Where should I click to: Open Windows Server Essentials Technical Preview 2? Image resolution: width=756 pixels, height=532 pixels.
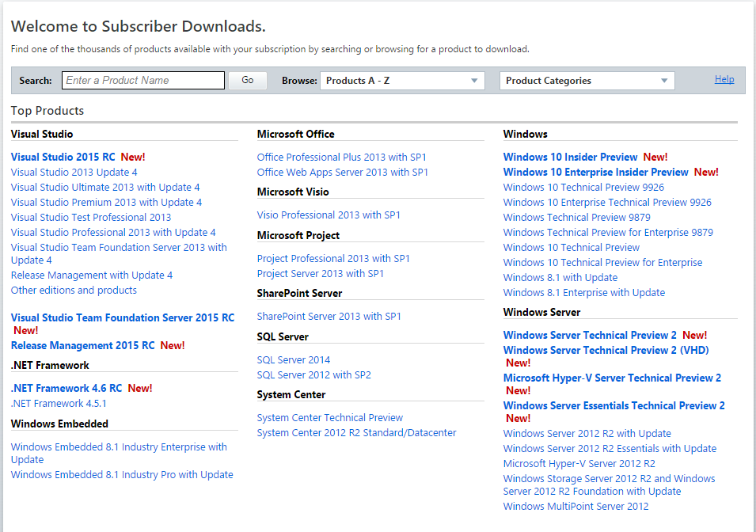click(614, 405)
